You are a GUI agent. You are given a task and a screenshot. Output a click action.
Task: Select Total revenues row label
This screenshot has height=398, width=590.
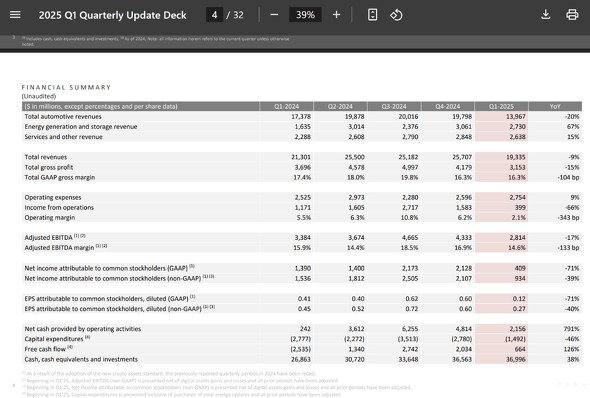point(46,157)
